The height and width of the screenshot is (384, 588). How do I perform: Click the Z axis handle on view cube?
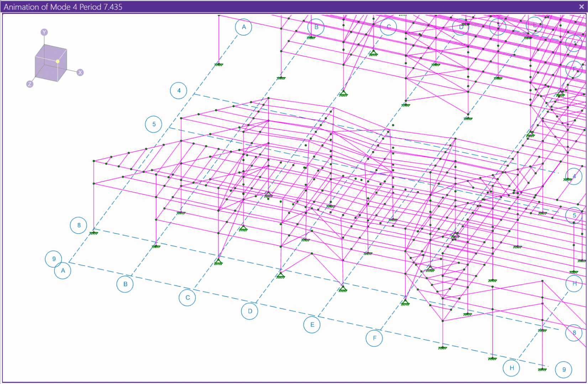pos(30,84)
